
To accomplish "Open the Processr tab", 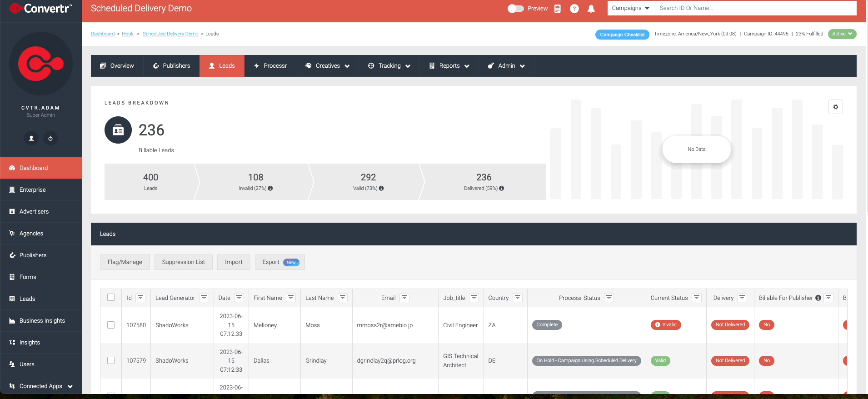I will (270, 66).
